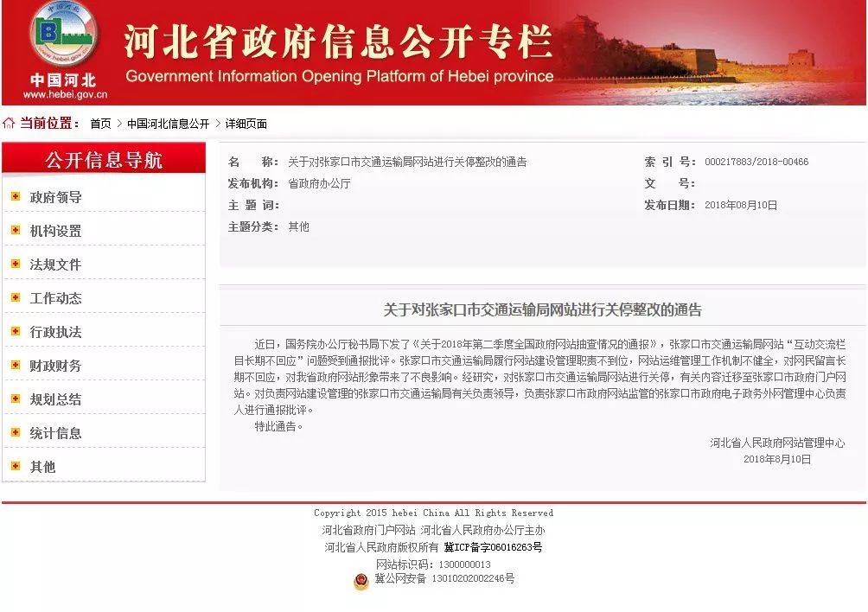Open 财政财务 from the sidebar

click(55, 366)
